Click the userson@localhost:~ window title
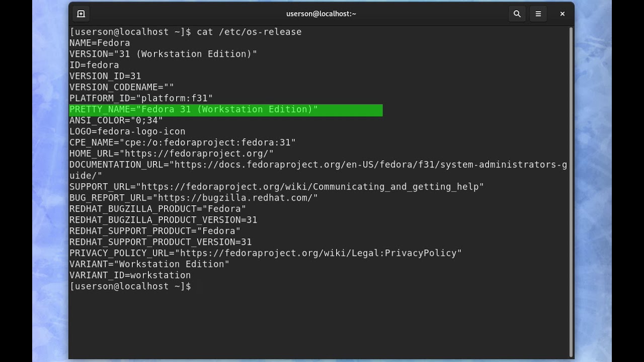This screenshot has width=644, height=362. click(321, 14)
